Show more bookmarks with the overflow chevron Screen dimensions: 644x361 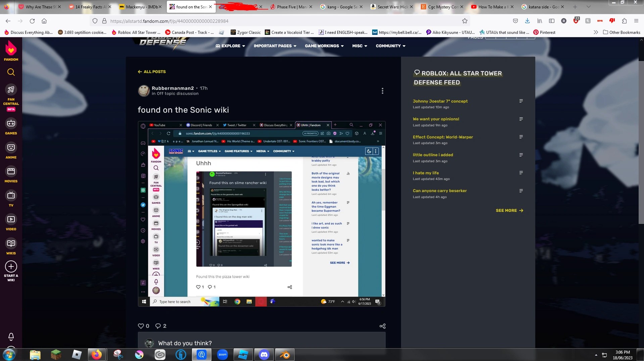(596, 32)
